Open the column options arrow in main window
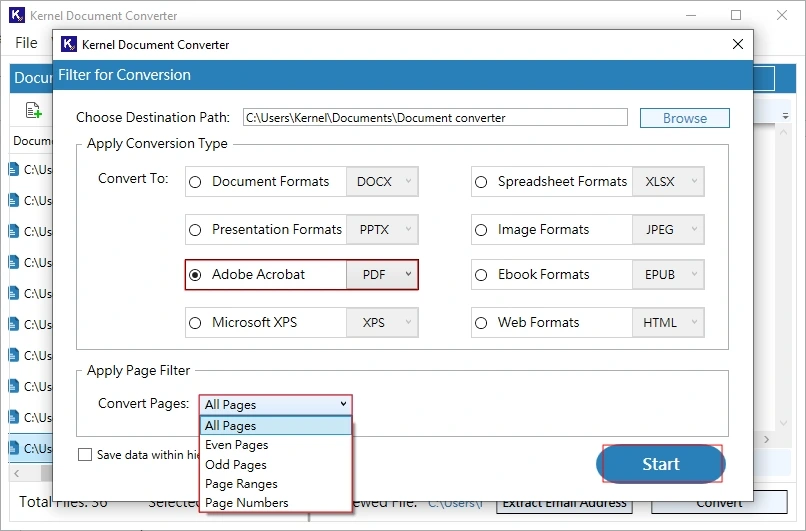This screenshot has width=806, height=531. pos(785,116)
